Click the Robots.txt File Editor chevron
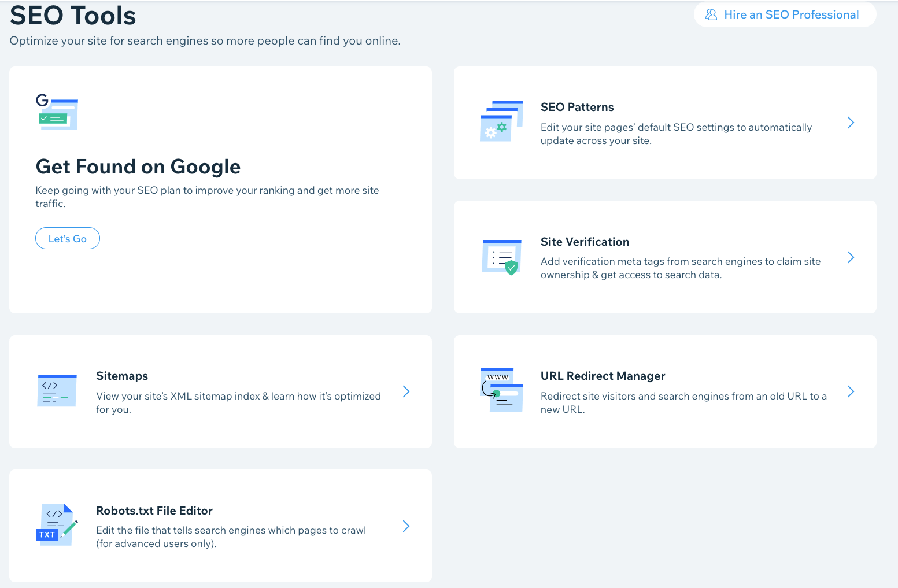The width and height of the screenshot is (898, 588). click(x=406, y=526)
